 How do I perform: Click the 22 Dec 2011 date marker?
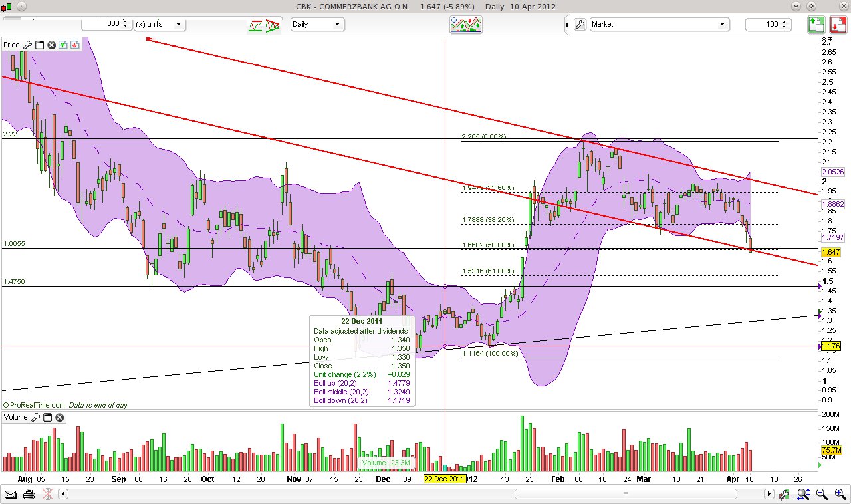[445, 478]
